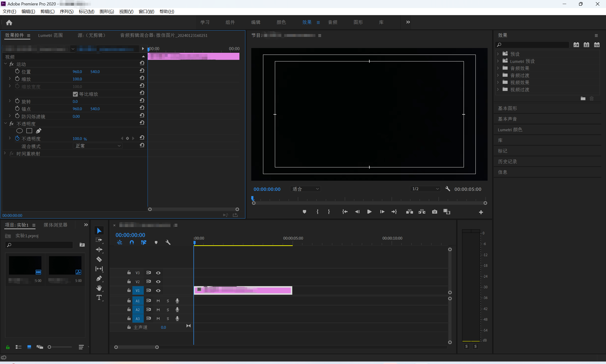The height and width of the screenshot is (364, 606).
Task: Open the 基本图形 panel
Action: click(x=507, y=108)
